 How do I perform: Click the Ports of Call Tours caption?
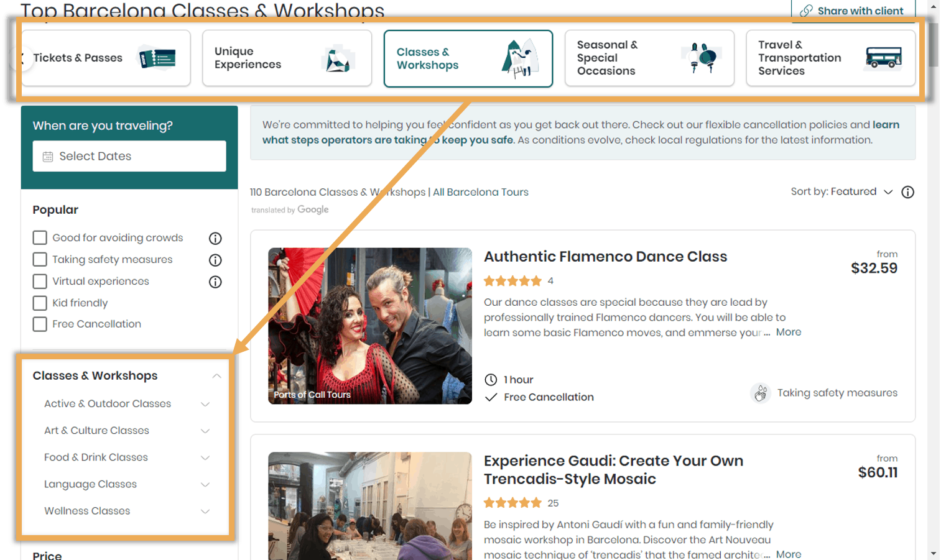(x=312, y=395)
